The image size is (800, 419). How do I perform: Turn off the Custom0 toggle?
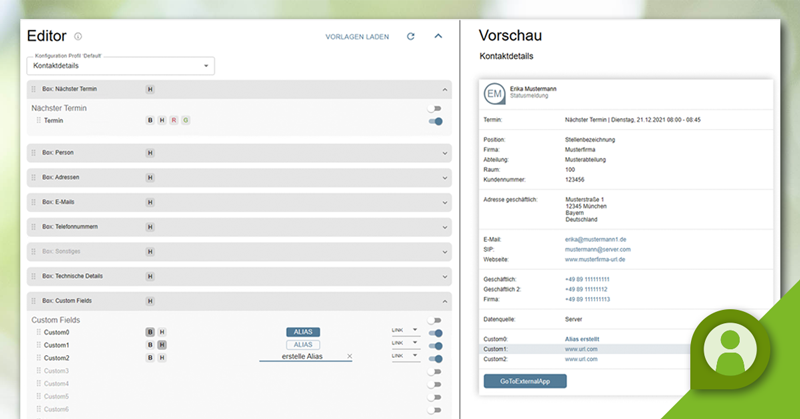tap(435, 333)
